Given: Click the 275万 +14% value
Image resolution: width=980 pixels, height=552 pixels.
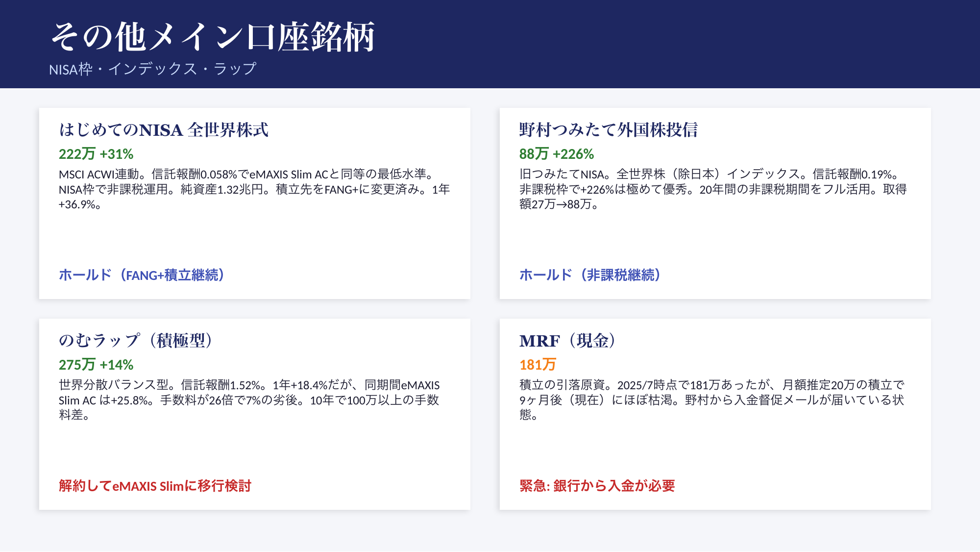Looking at the screenshot, I should click(96, 365).
